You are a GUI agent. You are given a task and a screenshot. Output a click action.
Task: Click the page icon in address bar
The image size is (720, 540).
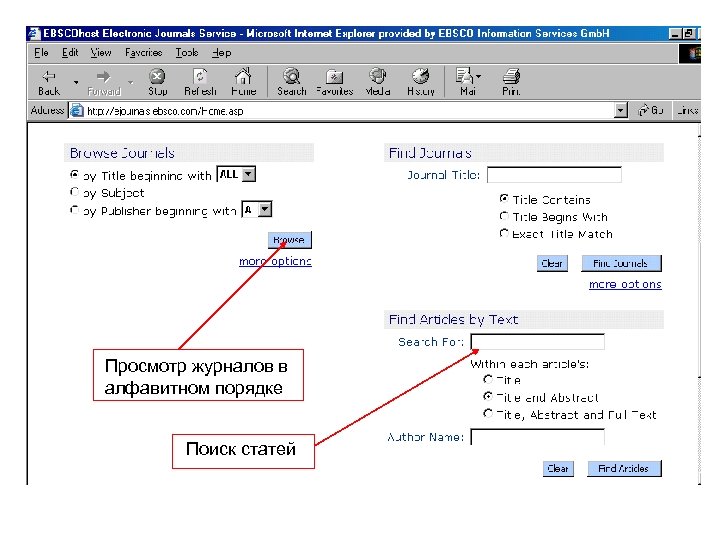[77, 111]
